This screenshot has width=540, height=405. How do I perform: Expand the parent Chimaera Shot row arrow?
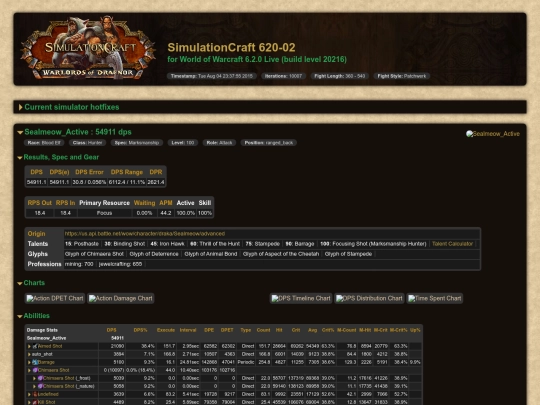point(29,370)
